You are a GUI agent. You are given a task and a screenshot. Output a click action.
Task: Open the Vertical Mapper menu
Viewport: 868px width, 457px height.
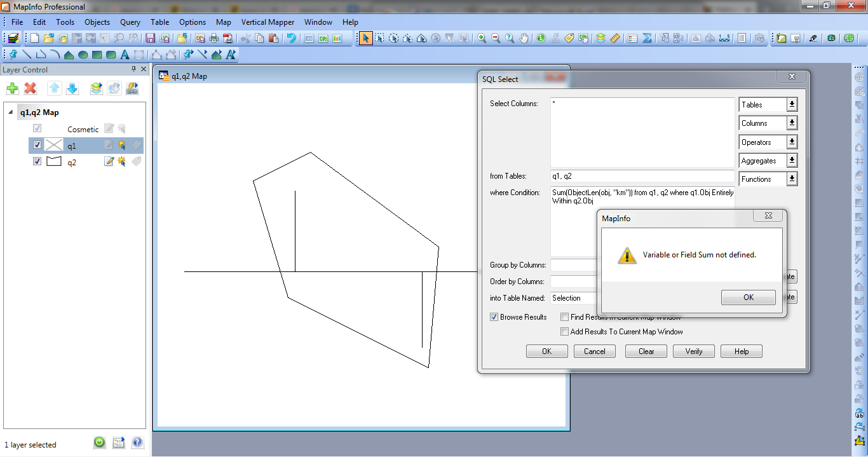pyautogui.click(x=268, y=22)
